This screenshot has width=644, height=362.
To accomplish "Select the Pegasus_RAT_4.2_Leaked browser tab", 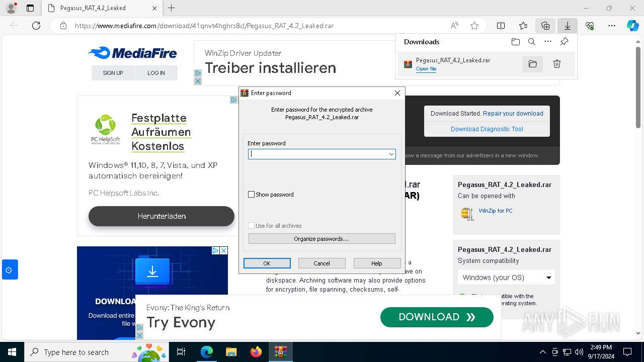I will 101,8.
